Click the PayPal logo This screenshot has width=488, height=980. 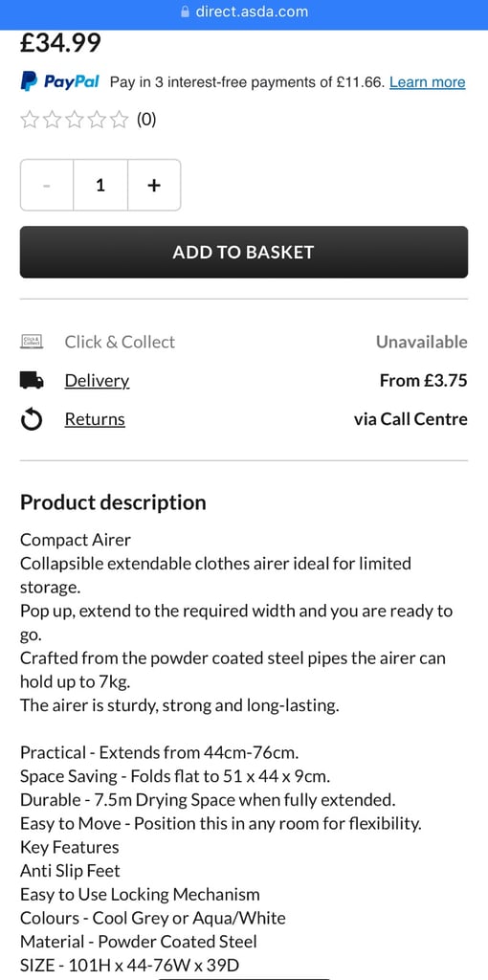coord(59,81)
